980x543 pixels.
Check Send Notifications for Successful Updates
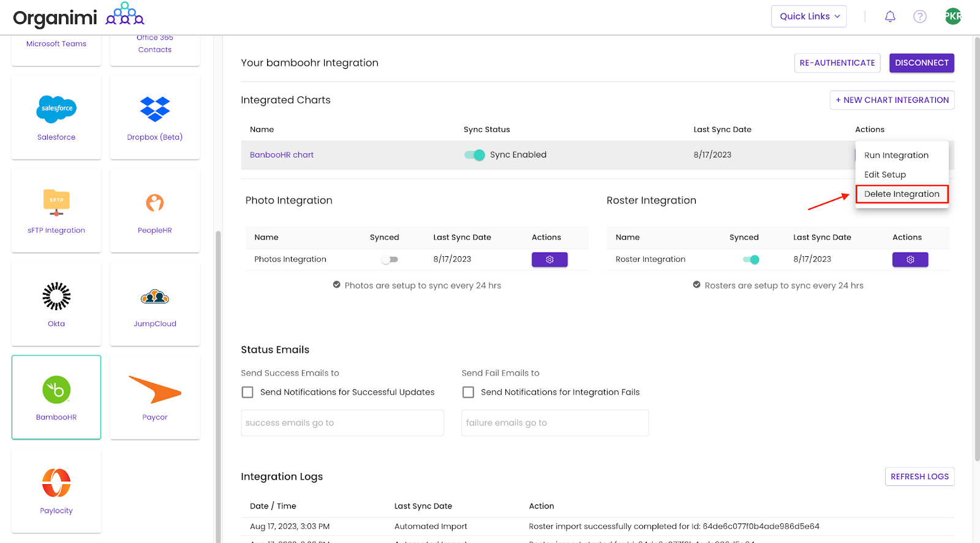[247, 392]
